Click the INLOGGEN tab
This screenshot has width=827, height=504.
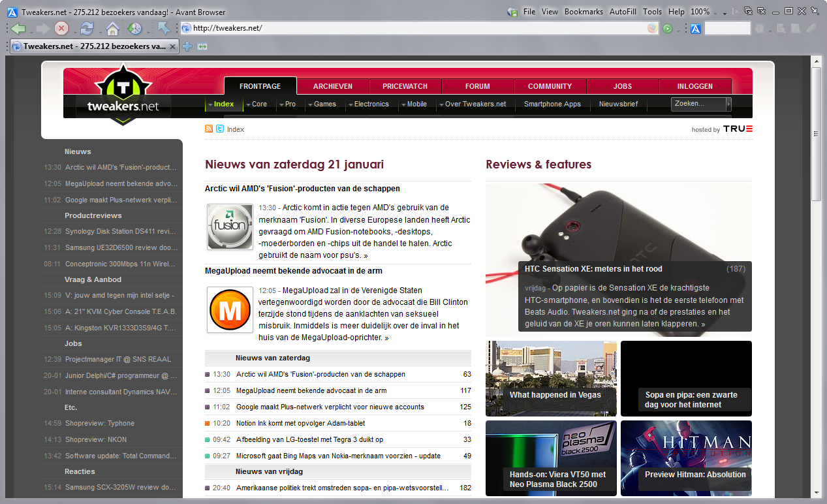(695, 86)
